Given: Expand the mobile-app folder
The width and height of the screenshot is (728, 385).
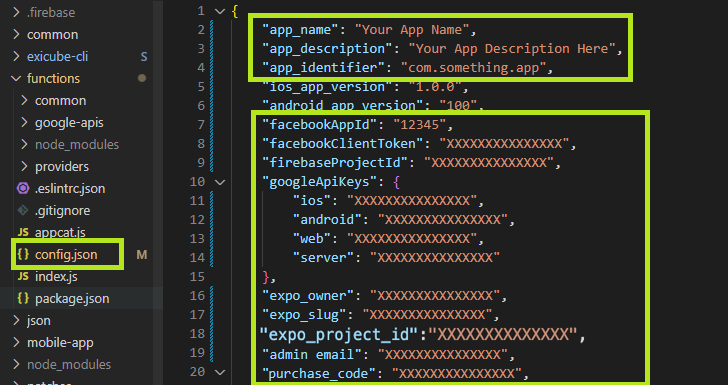Looking at the screenshot, I should pos(17,342).
